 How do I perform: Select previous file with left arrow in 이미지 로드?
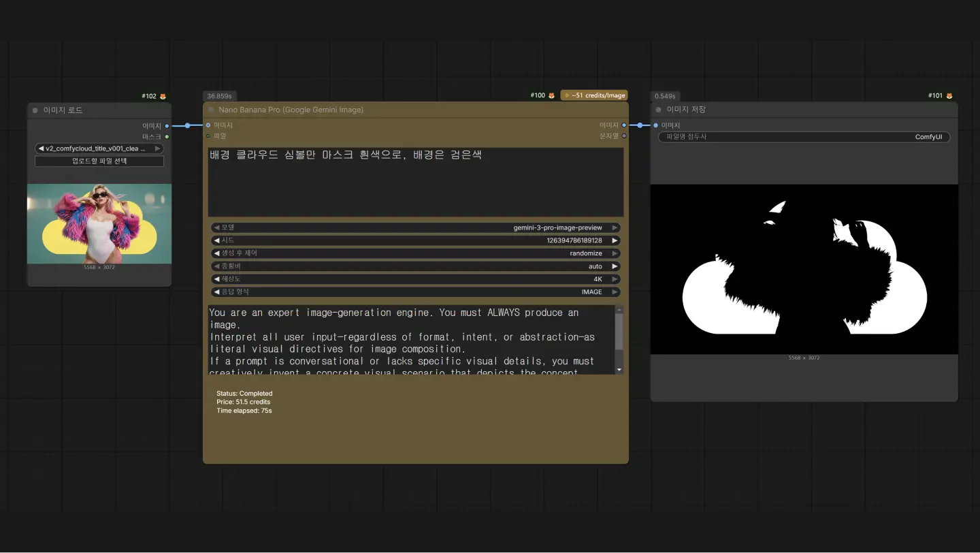[41, 148]
